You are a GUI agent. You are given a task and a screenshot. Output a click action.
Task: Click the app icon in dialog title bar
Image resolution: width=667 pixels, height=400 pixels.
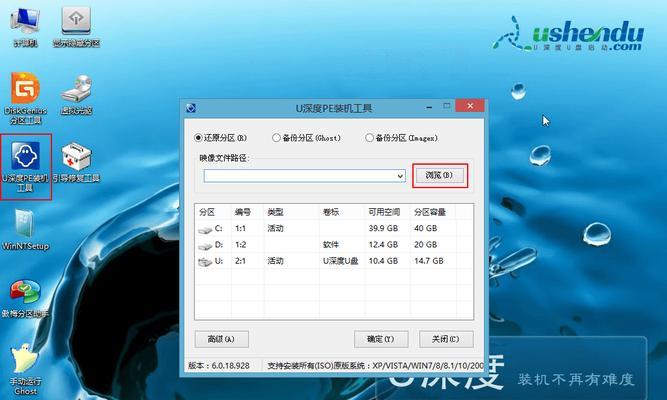(x=191, y=108)
